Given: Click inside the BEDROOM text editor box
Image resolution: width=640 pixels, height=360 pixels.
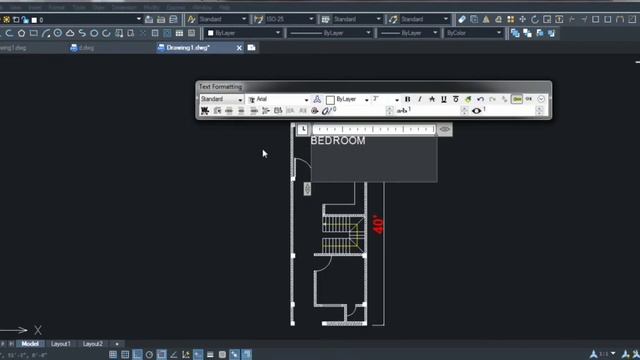Looking at the screenshot, I should tap(374, 159).
